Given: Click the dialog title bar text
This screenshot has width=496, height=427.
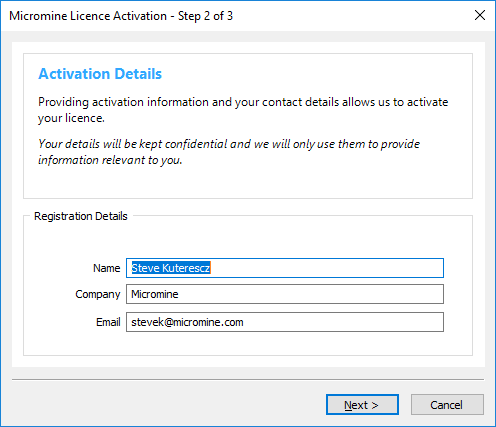Looking at the screenshot, I should pos(121,16).
